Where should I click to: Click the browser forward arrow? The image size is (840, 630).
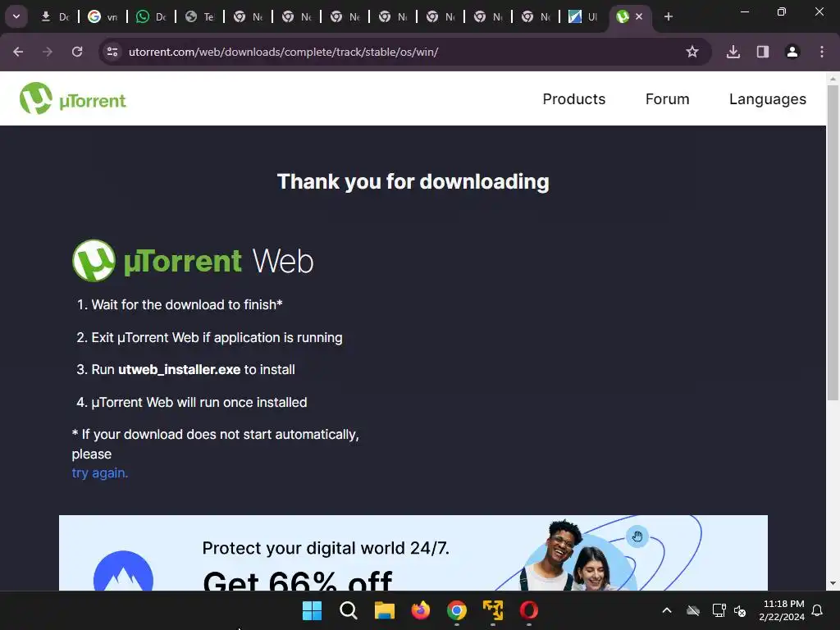pos(48,52)
